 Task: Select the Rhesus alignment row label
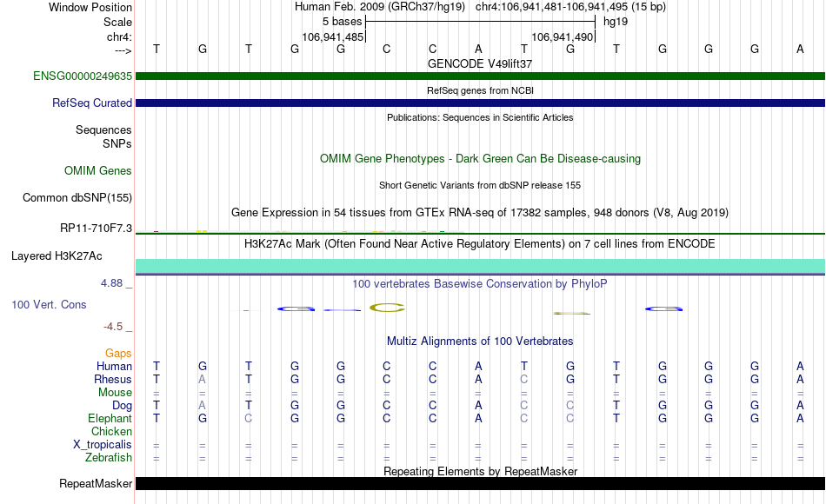point(113,379)
